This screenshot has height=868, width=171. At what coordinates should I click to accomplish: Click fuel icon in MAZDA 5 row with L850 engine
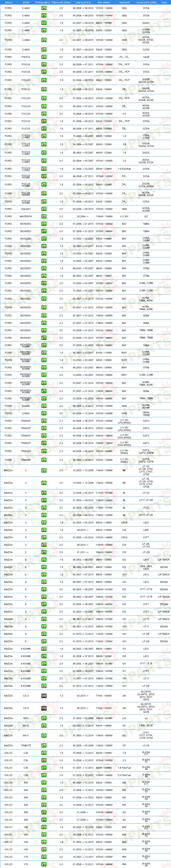pyautogui.click(x=44, y=530)
